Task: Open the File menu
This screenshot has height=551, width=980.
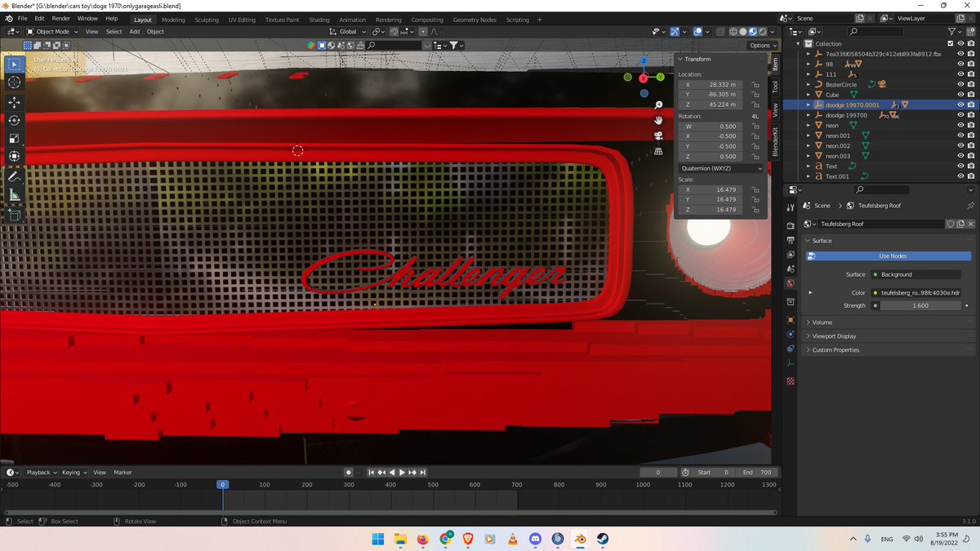Action: (x=21, y=18)
